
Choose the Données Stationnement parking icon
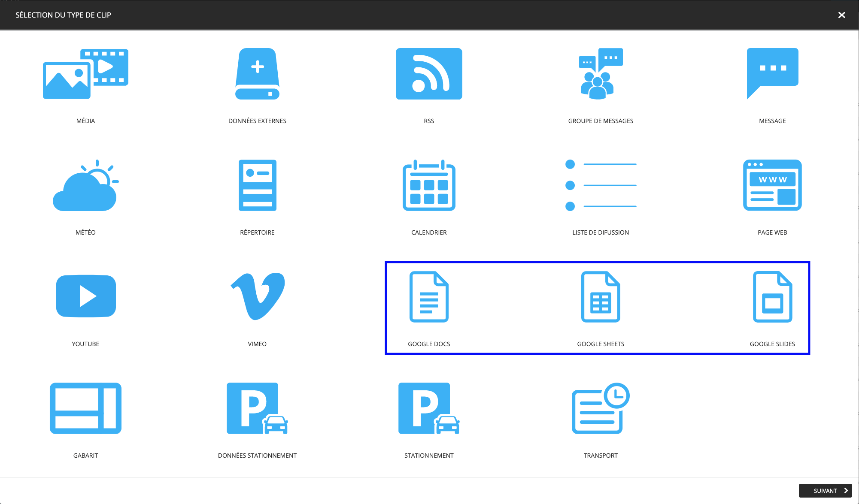pos(257,408)
